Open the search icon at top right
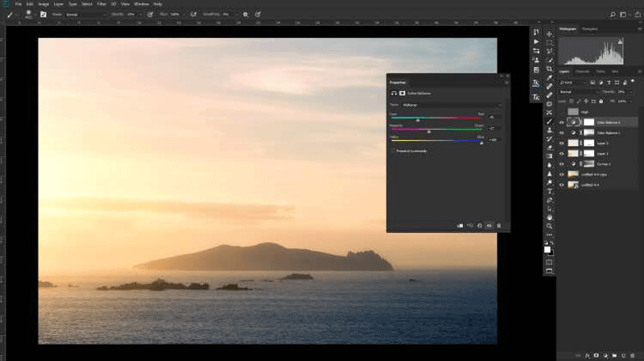The height and width of the screenshot is (361, 644). (613, 15)
